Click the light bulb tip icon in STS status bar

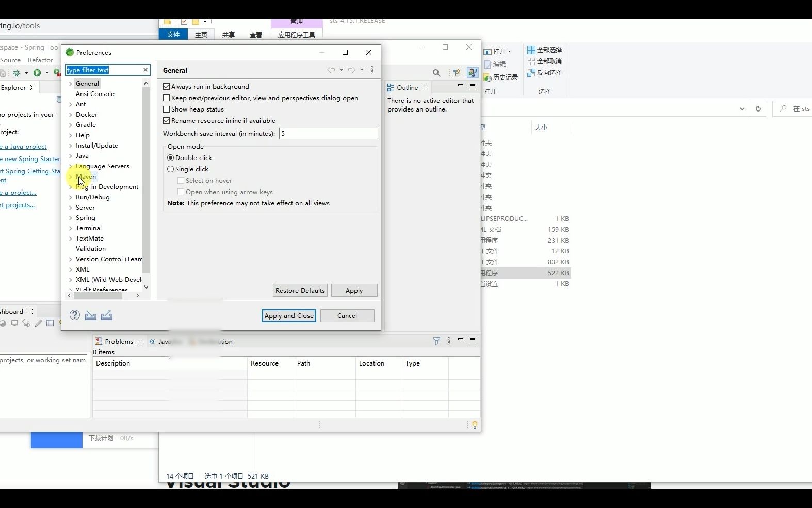click(475, 425)
